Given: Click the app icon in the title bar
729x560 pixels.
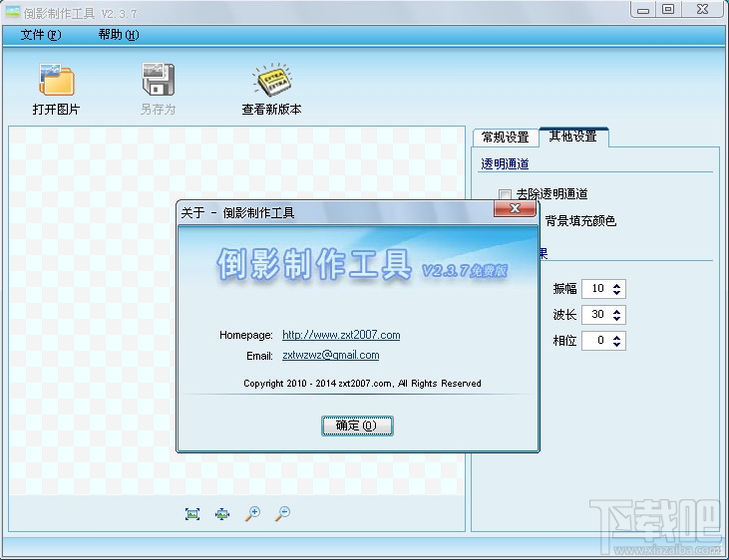Looking at the screenshot, I should (x=13, y=12).
